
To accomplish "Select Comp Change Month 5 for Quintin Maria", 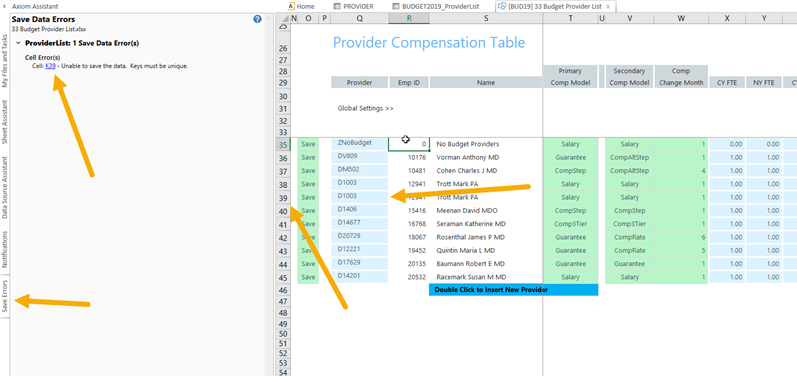I will click(681, 250).
